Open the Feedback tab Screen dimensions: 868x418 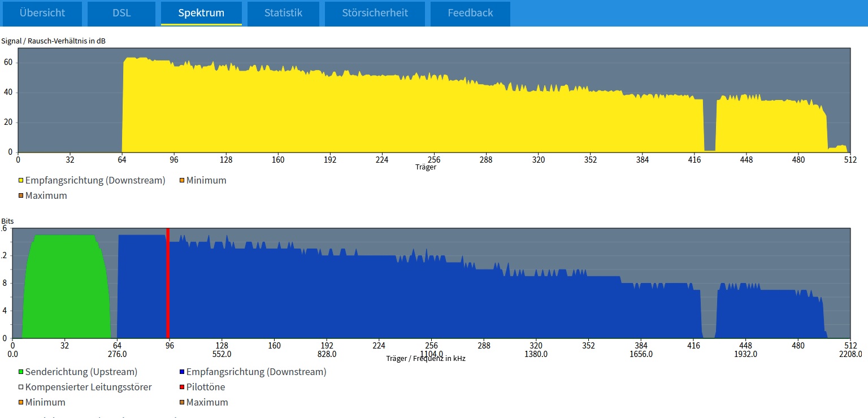(470, 13)
